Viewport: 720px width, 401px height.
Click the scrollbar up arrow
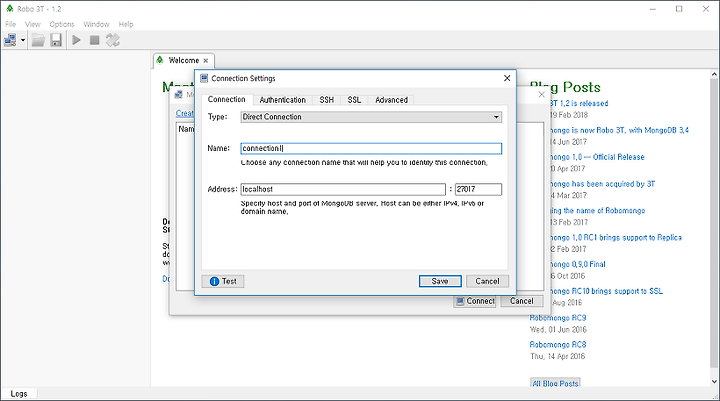point(714,74)
